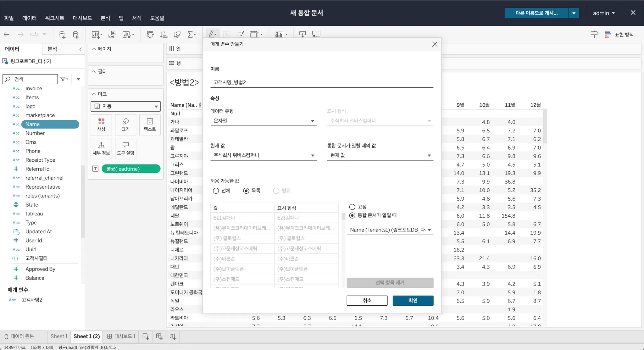The height and width of the screenshot is (350, 644).
Task: Click the 확인 button
Action: pos(413,300)
